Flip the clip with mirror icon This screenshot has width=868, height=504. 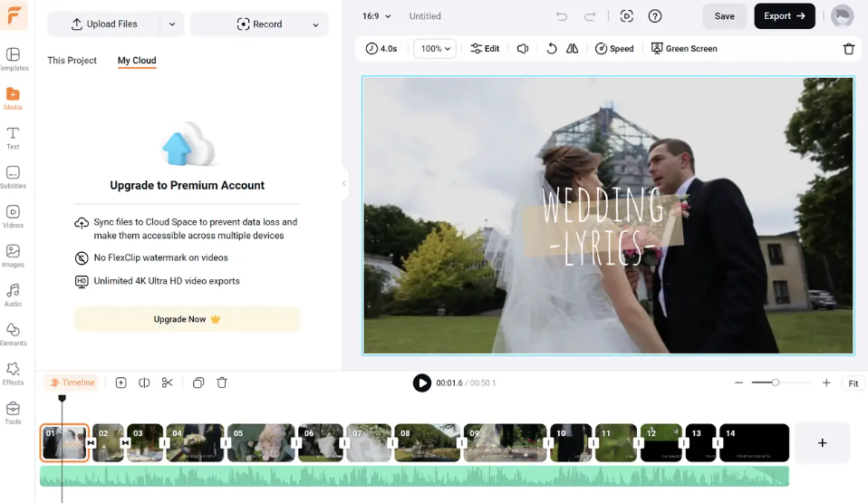(x=573, y=49)
